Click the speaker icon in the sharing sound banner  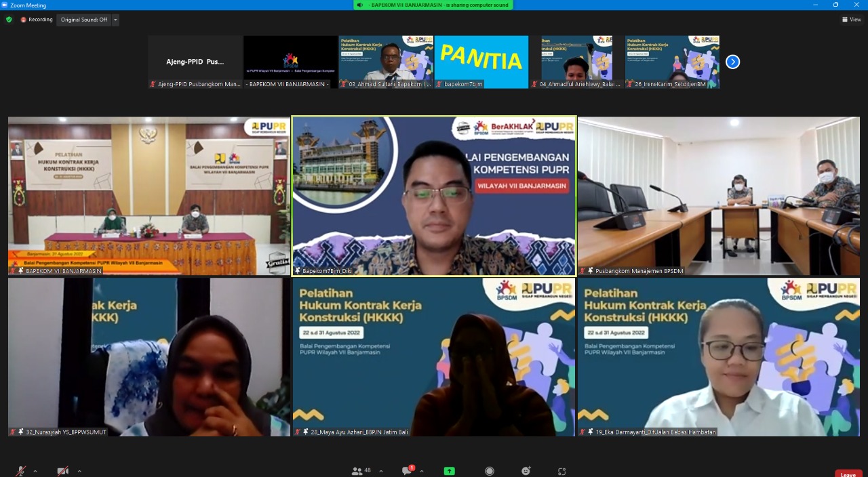point(359,5)
